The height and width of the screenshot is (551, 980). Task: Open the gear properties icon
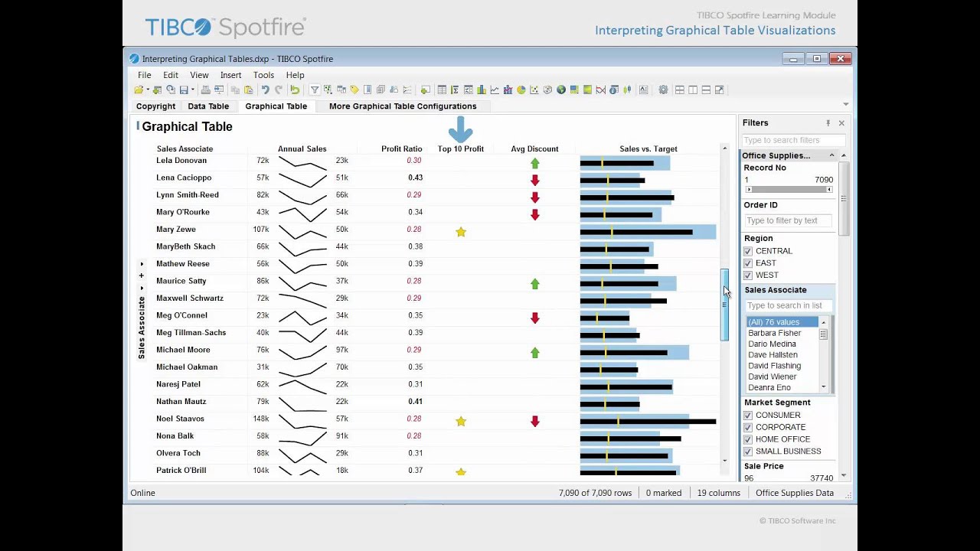(663, 90)
